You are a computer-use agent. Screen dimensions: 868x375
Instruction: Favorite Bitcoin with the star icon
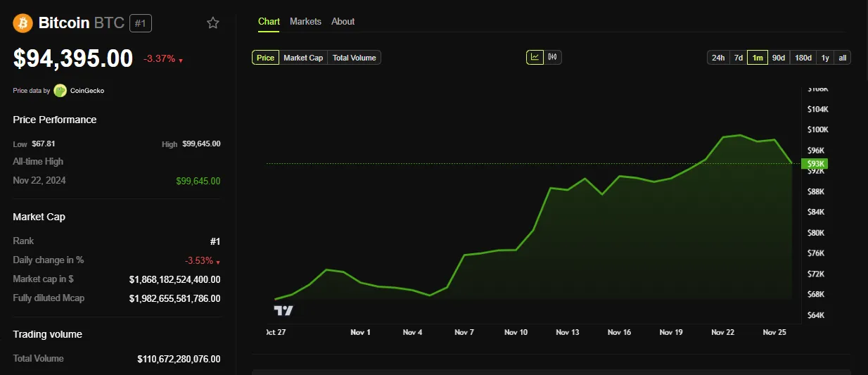point(212,23)
